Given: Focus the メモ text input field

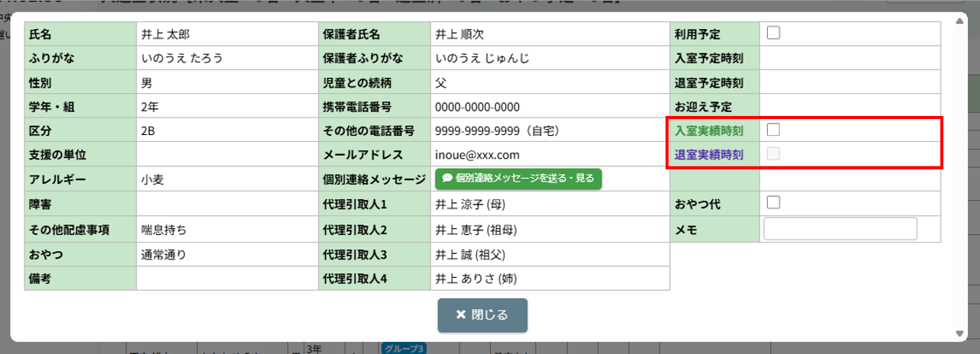Looking at the screenshot, I should coord(840,229).
